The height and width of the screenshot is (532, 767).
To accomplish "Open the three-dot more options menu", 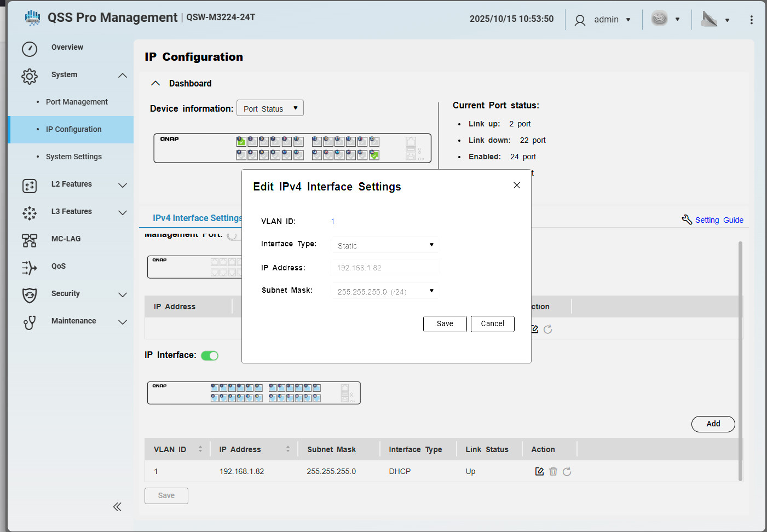I will tap(751, 20).
